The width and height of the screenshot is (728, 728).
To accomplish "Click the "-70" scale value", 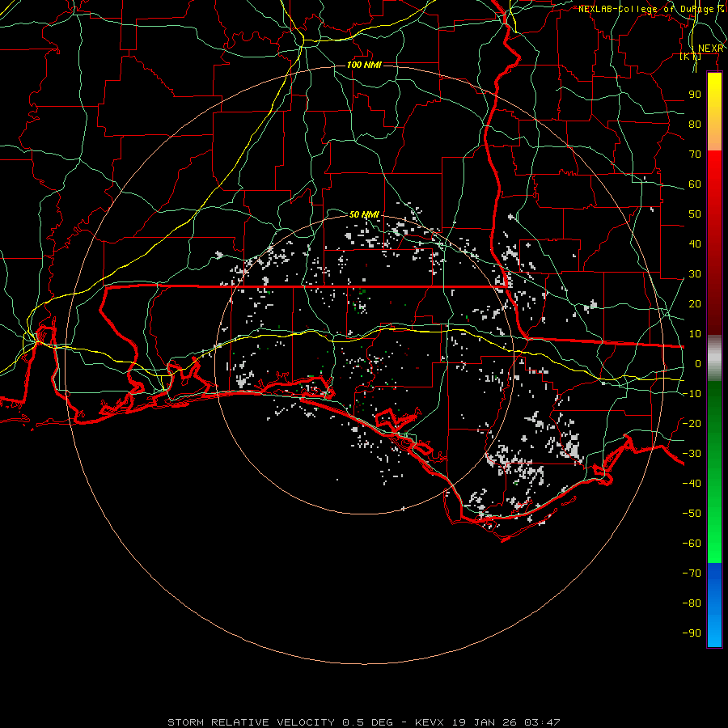I will pos(692,574).
